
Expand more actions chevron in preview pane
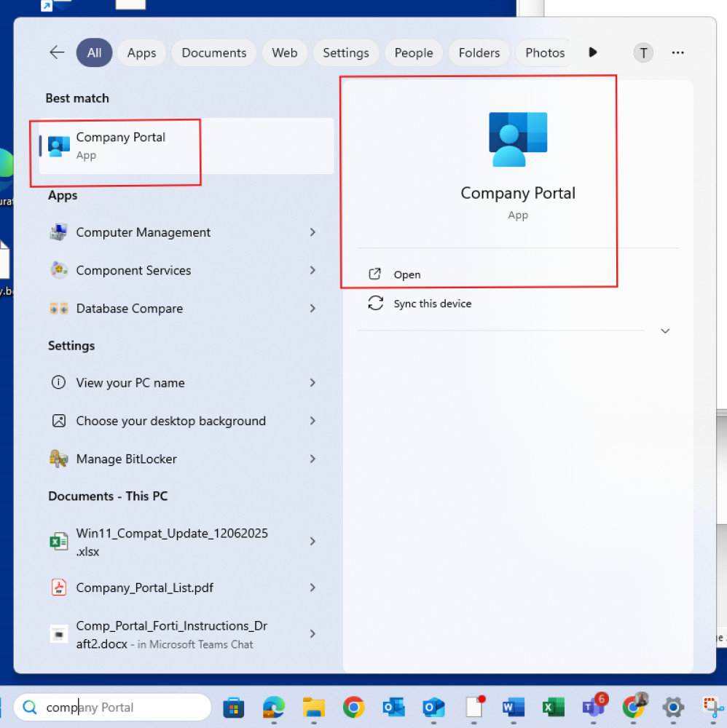[664, 331]
